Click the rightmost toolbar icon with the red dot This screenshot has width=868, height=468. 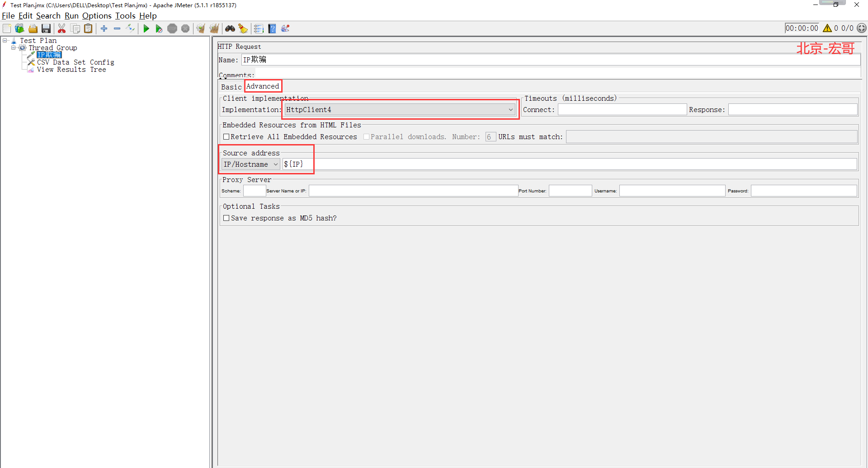tap(285, 28)
